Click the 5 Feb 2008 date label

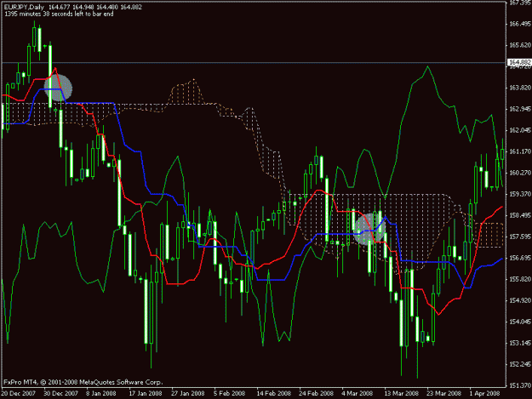[x=229, y=394]
